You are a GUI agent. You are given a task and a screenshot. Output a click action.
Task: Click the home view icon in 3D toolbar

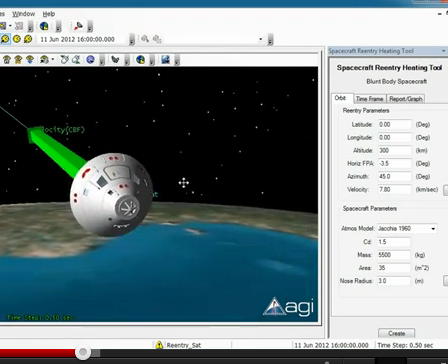pos(7,60)
